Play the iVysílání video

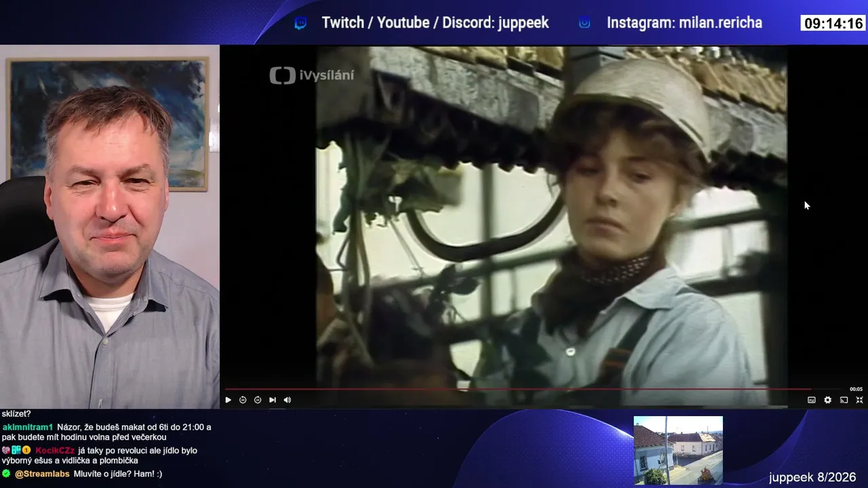point(228,400)
